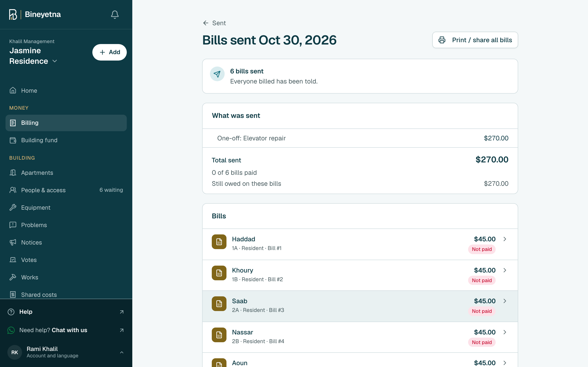The height and width of the screenshot is (367, 588).
Task: Click Print / share all bills
Action: 475,40
